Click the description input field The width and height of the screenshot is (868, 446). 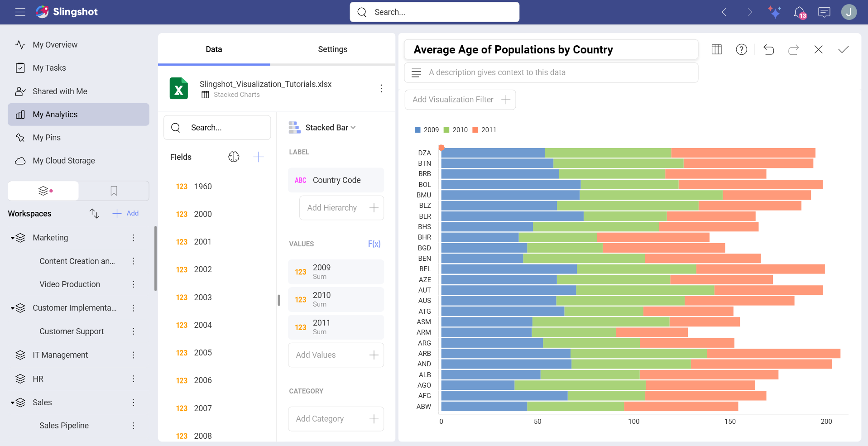click(x=551, y=72)
